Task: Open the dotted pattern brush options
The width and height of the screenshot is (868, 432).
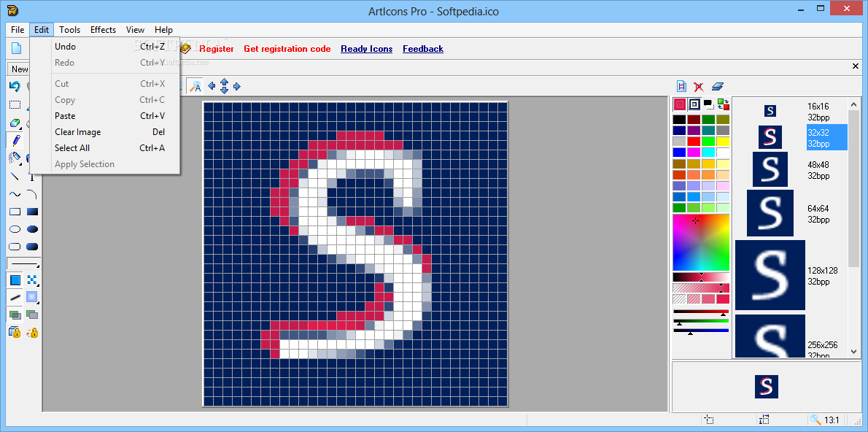Action: pyautogui.click(x=33, y=280)
